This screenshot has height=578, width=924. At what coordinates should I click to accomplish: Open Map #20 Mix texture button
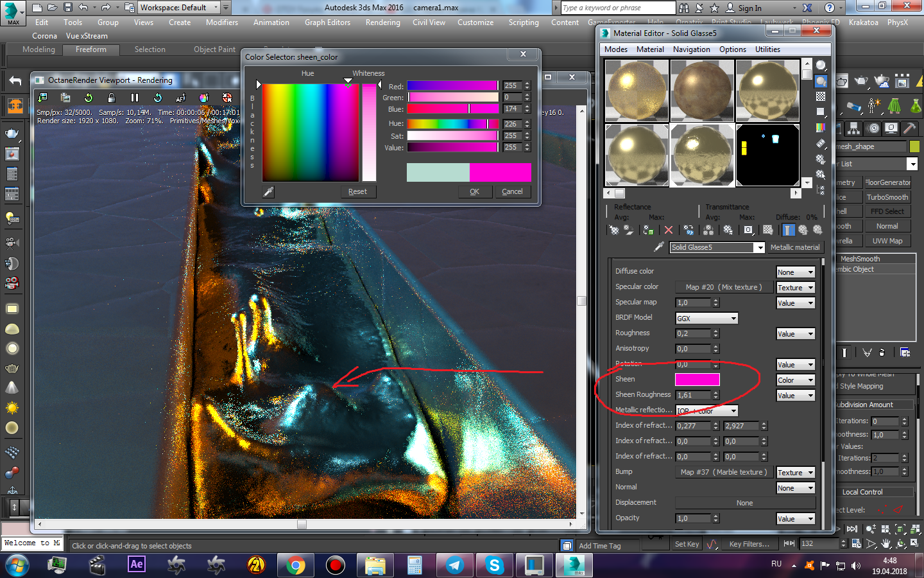pyautogui.click(x=724, y=287)
